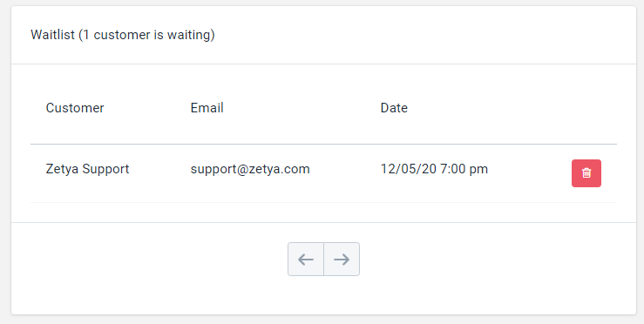Click the word 'Support' in customer name
The height and width of the screenshot is (324, 644).
click(x=105, y=169)
